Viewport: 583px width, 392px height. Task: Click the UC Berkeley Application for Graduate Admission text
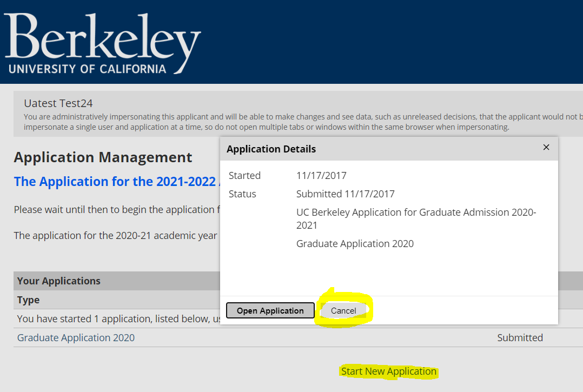[416, 219]
